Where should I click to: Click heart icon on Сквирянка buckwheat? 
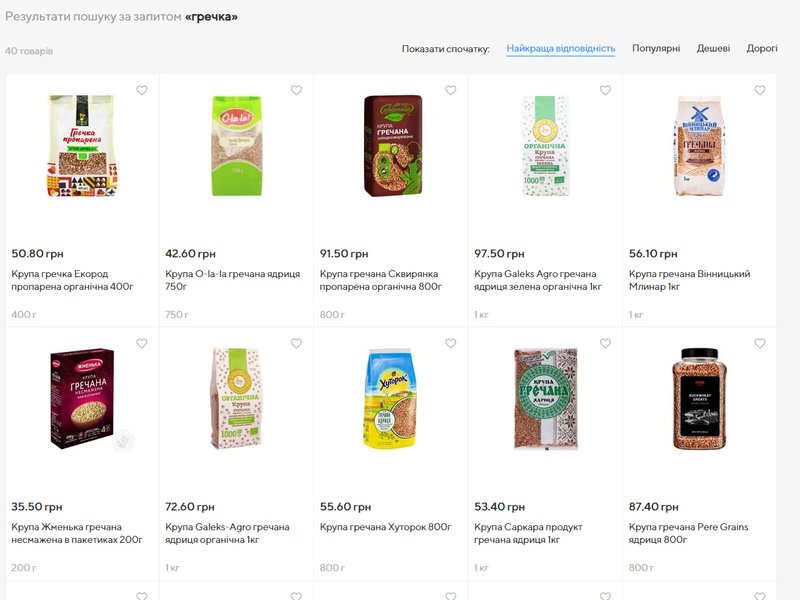(451, 91)
